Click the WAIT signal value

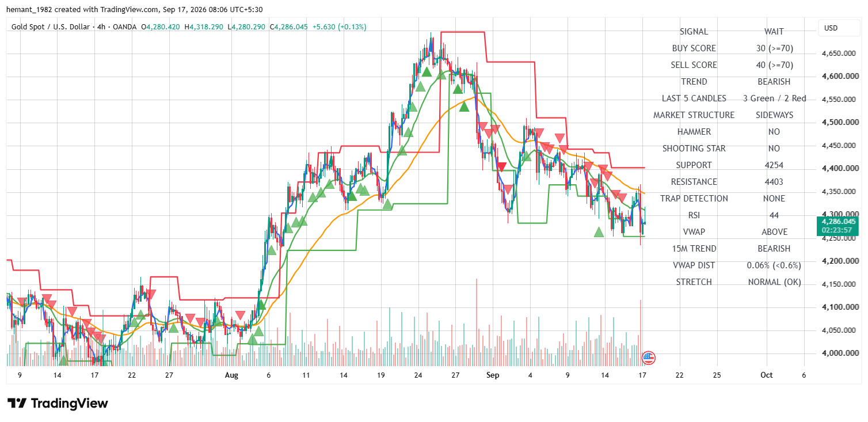[774, 32]
